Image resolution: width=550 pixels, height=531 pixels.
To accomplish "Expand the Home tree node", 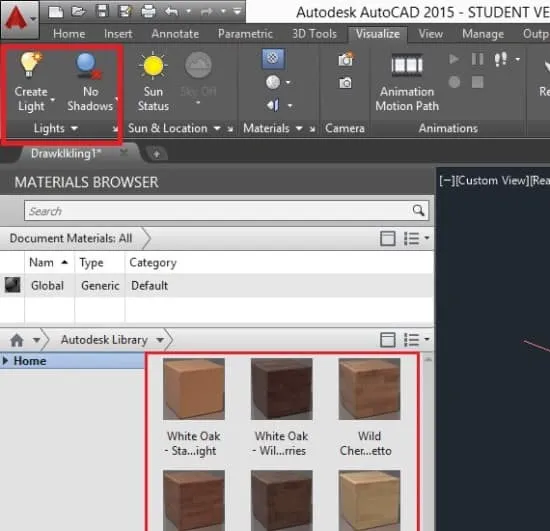I will point(5,361).
